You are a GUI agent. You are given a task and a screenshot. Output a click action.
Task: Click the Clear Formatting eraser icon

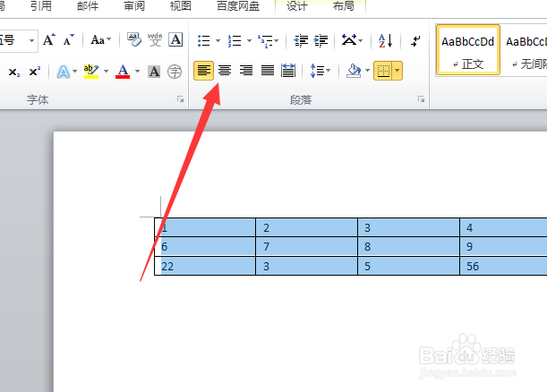pos(134,39)
